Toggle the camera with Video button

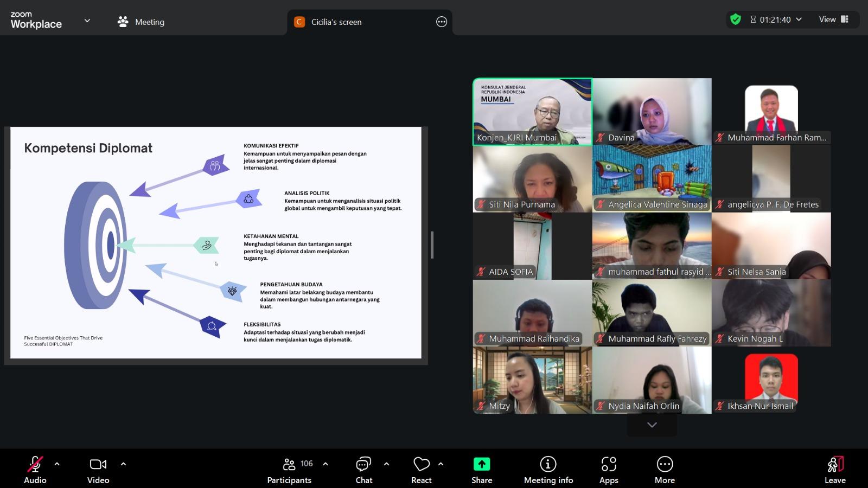pos(98,470)
